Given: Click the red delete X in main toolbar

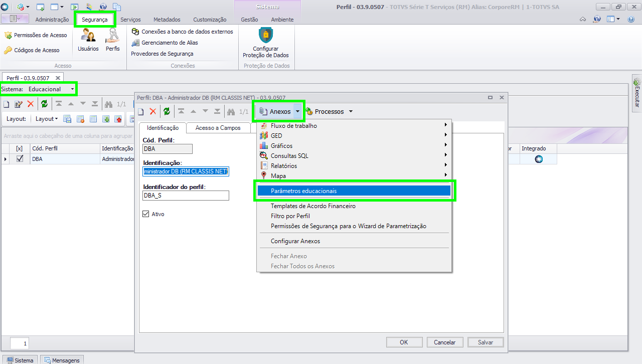Looking at the screenshot, I should [x=31, y=104].
